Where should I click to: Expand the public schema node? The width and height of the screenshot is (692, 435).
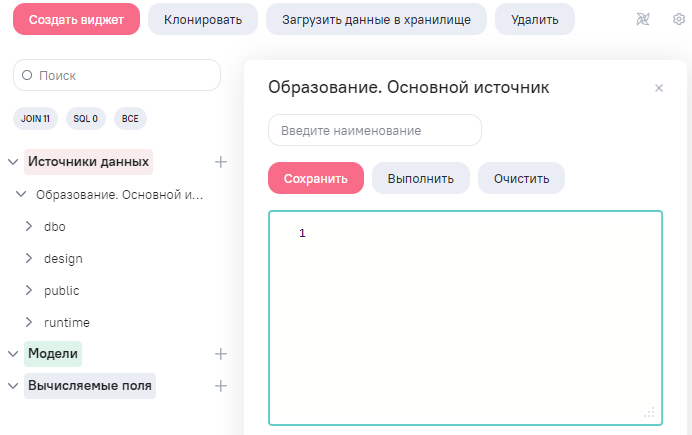click(x=29, y=291)
